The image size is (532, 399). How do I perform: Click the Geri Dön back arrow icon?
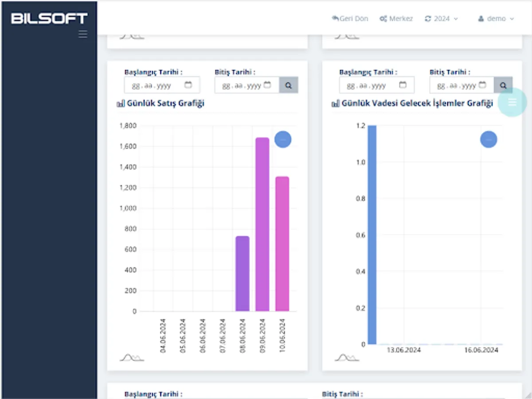click(x=335, y=18)
